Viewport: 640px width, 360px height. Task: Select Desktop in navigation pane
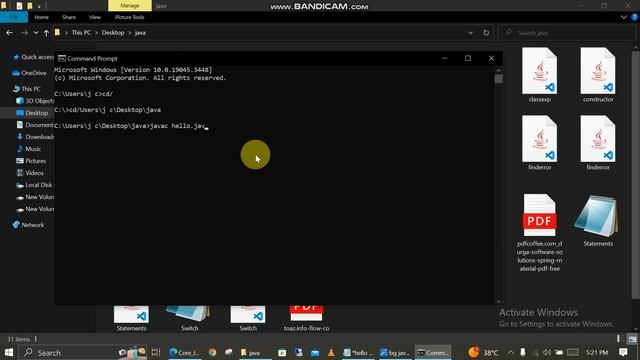coord(32,113)
